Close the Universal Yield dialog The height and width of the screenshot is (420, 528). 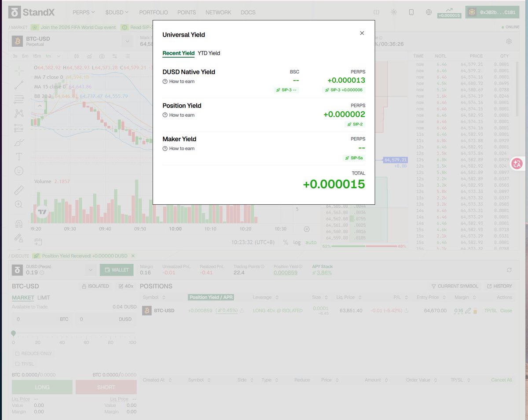[x=362, y=33]
